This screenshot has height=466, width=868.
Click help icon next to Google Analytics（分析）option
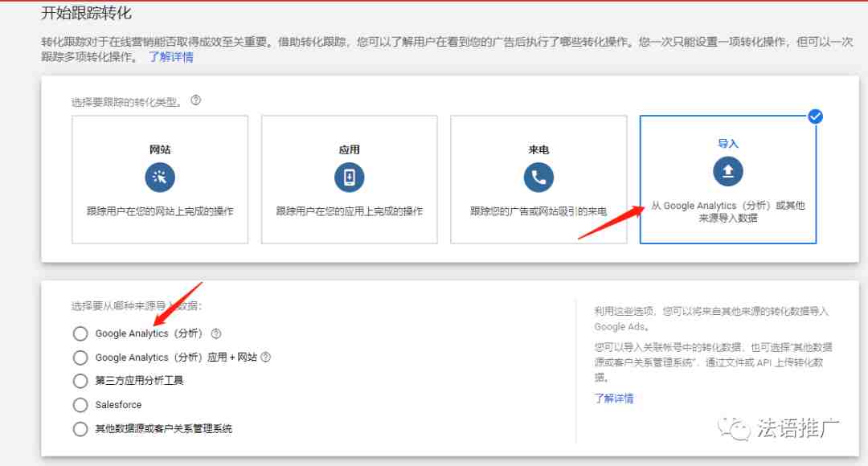pyautogui.click(x=216, y=333)
